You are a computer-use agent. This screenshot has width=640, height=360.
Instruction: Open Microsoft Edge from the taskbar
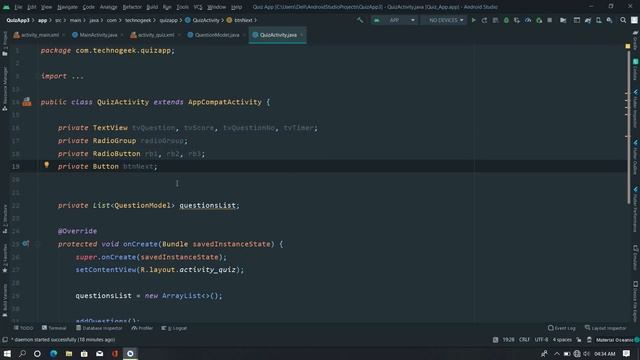[53, 353]
